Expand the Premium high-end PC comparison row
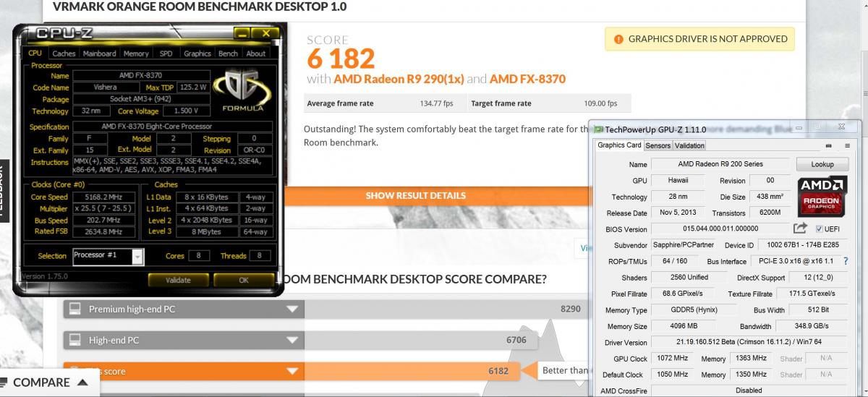 pos(292,310)
